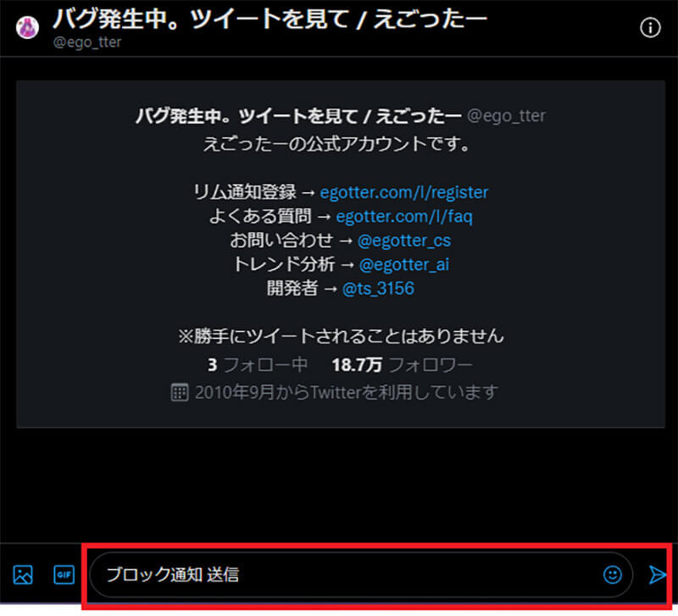Open the egotter.com/l/register link
The image size is (678, 616).
pyautogui.click(x=404, y=192)
